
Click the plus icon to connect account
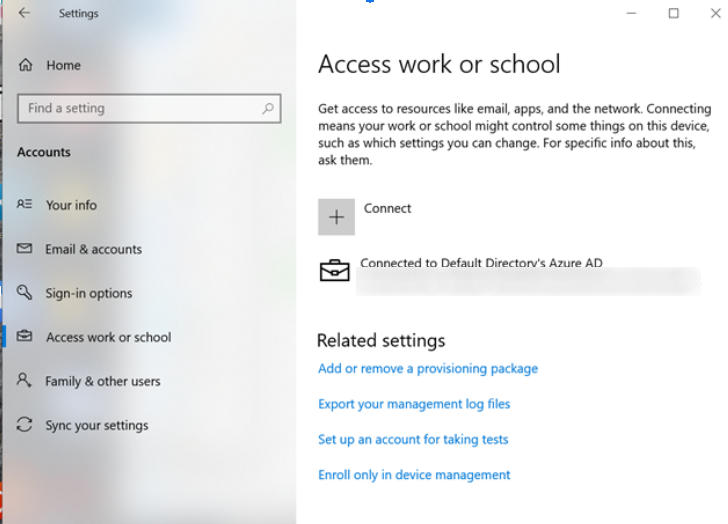pos(336,217)
